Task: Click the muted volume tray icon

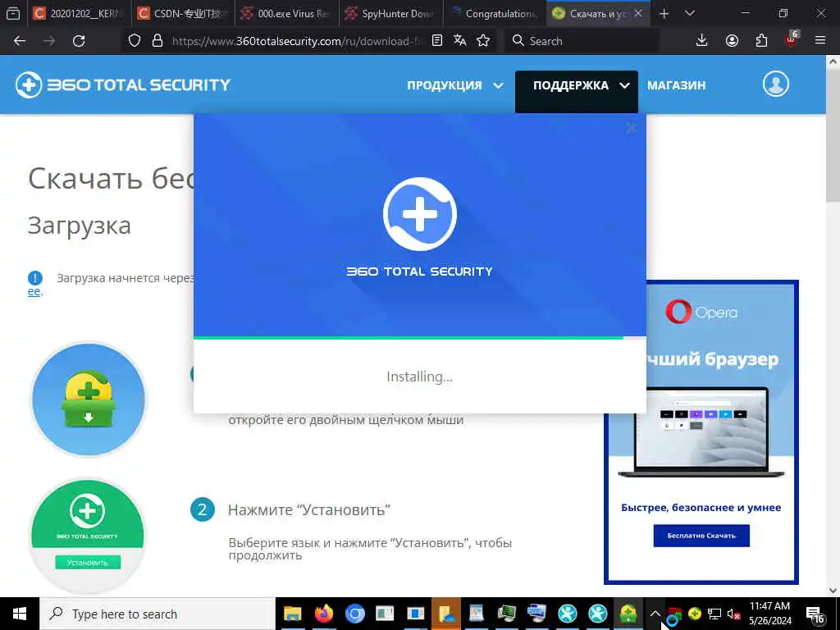Action: 734,614
